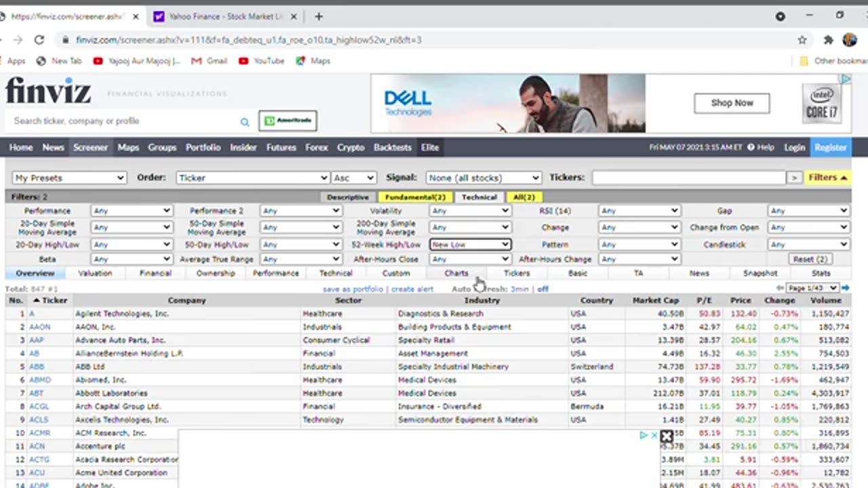Open the Backtests menu item
This screenshot has height=488, width=868.
[393, 147]
